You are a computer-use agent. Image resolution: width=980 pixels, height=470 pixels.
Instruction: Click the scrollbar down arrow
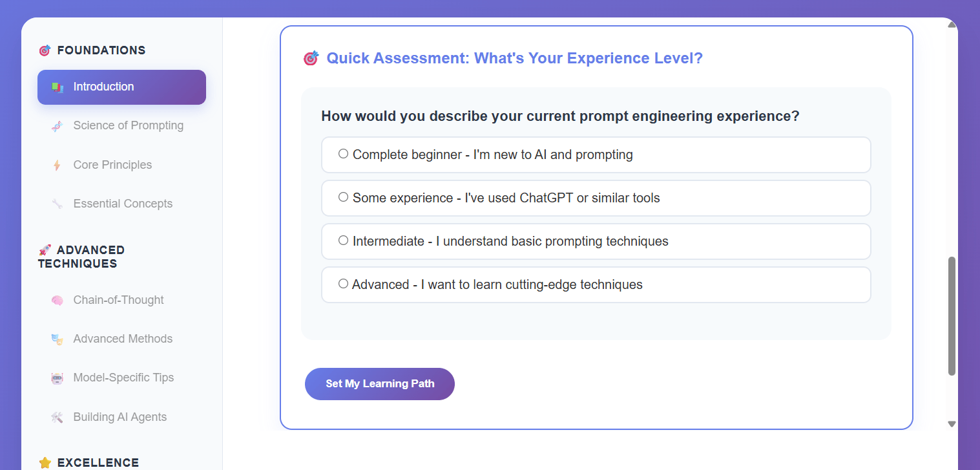[952, 424]
